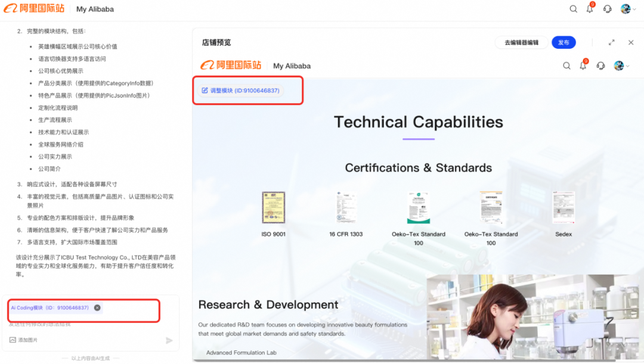644x364 pixels.
Task: Click the search icon in top header
Action: (574, 8)
